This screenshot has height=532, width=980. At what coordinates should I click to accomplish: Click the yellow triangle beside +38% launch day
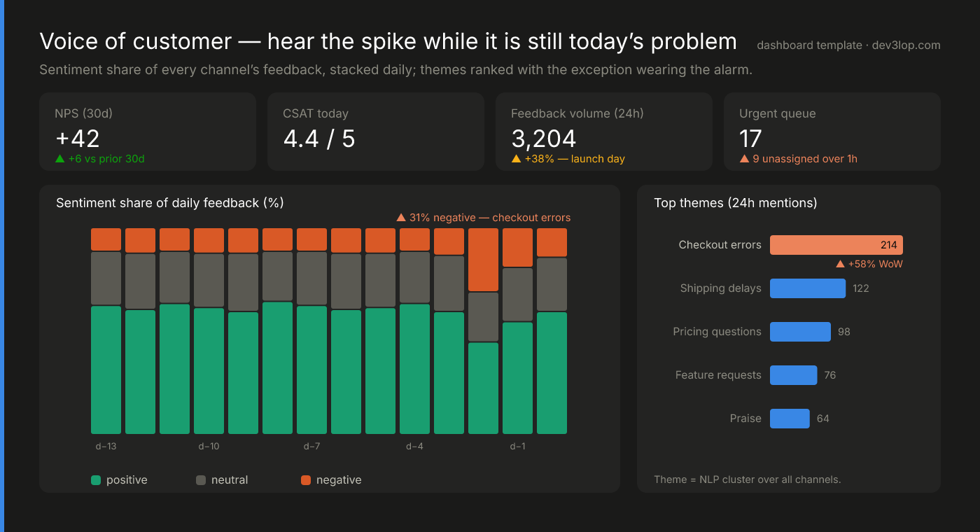click(517, 159)
